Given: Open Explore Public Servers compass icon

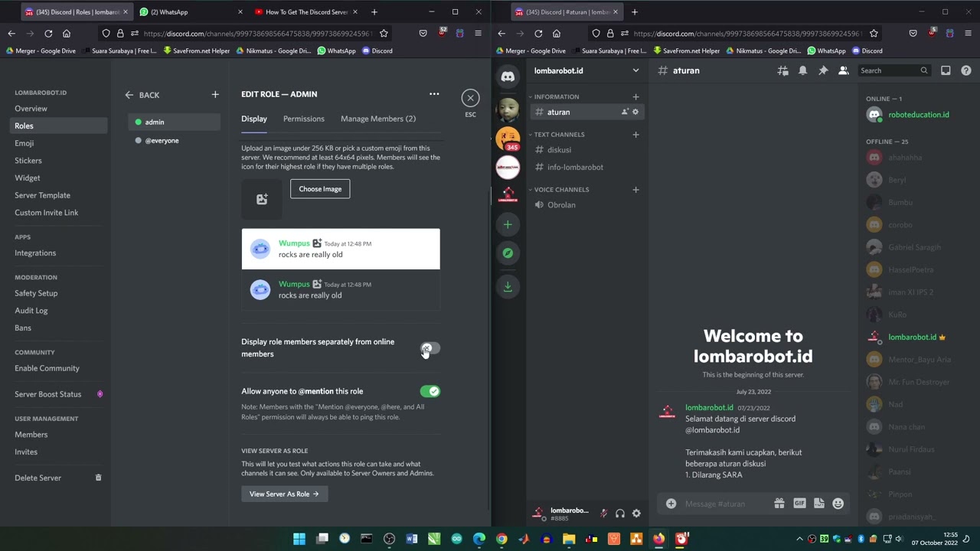Looking at the screenshot, I should (508, 253).
